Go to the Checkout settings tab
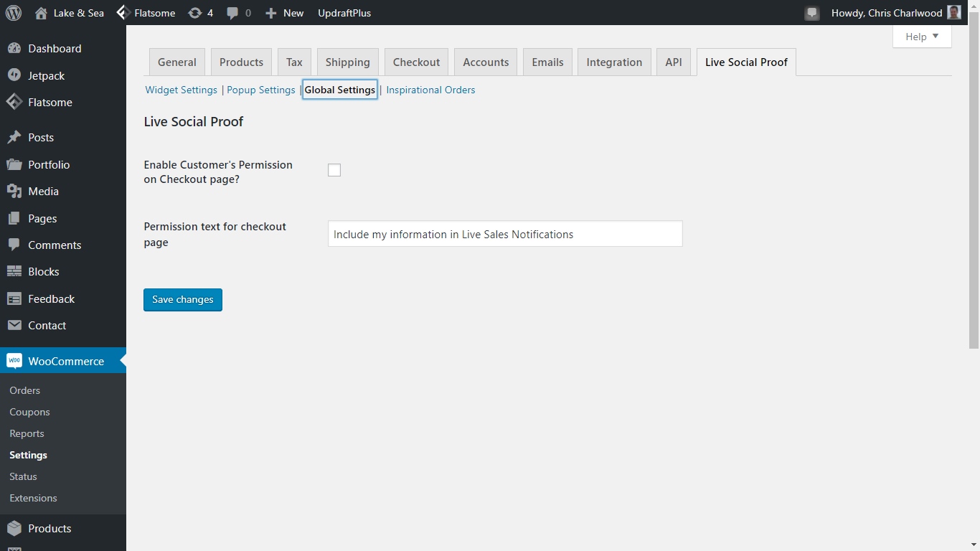This screenshot has width=980, height=551. point(416,62)
